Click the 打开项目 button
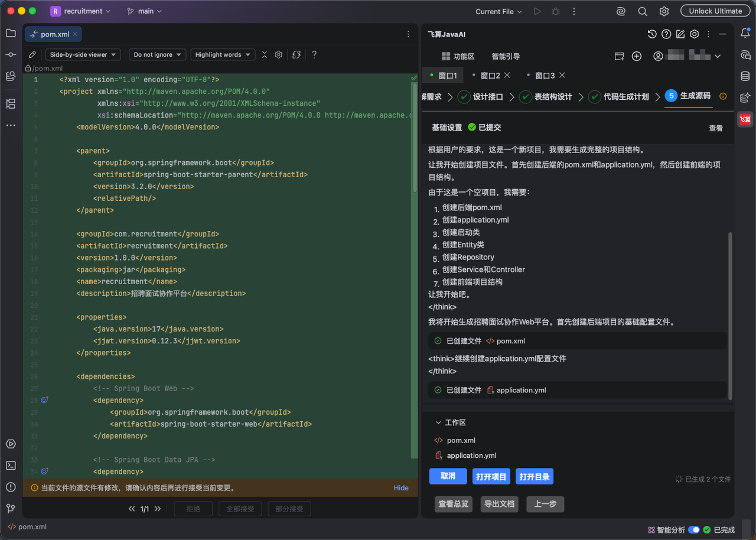Screen dimensions: 756x540 [491, 476]
